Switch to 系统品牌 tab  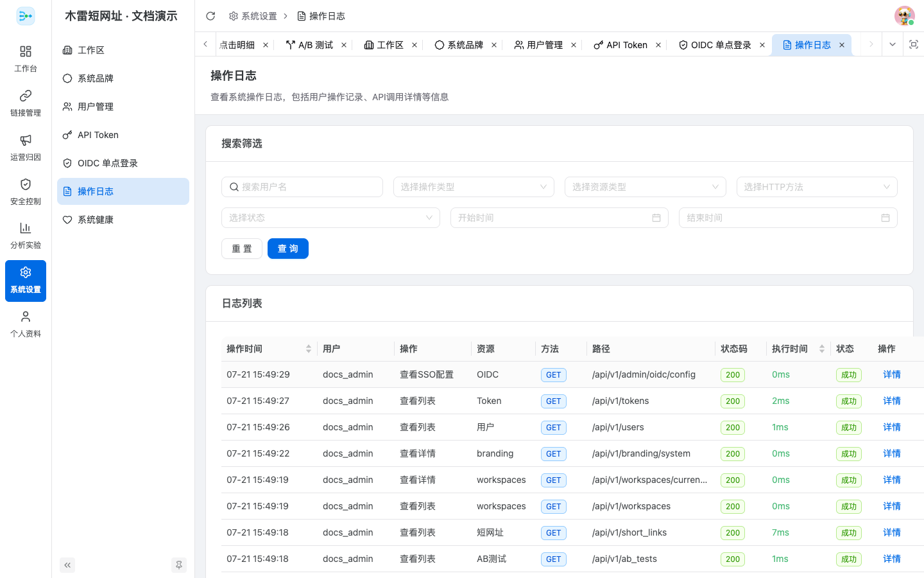pyautogui.click(x=459, y=45)
